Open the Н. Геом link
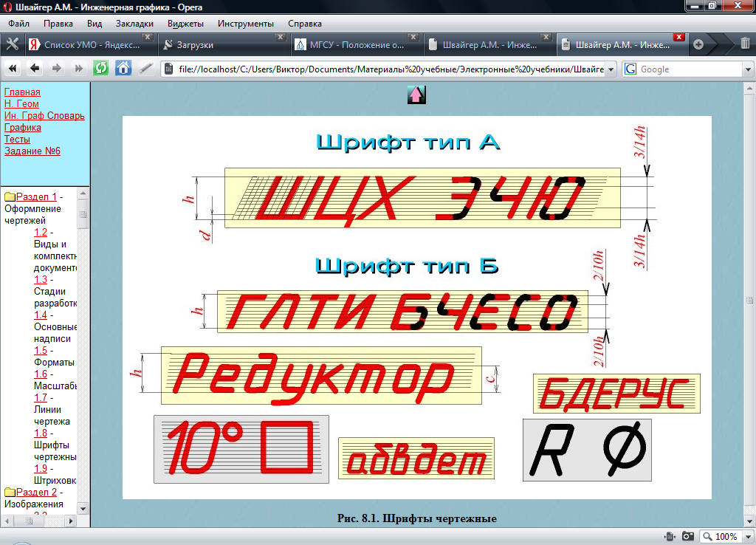Viewport: 756px width, 545px height. point(21,103)
